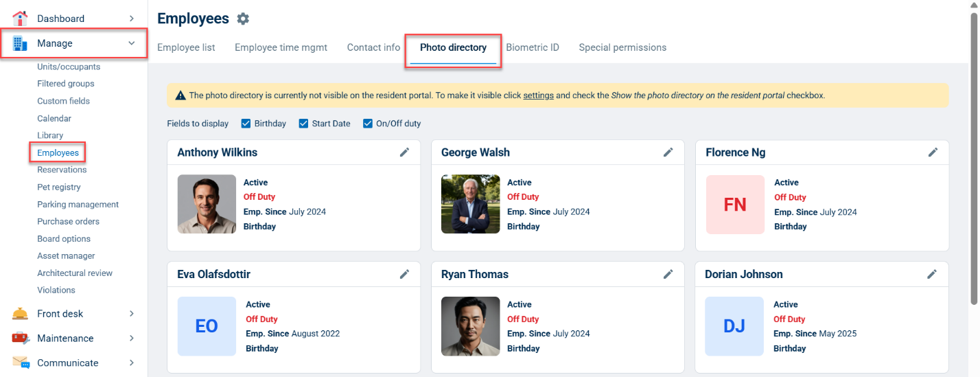Click the DJ initials avatar

734,326
